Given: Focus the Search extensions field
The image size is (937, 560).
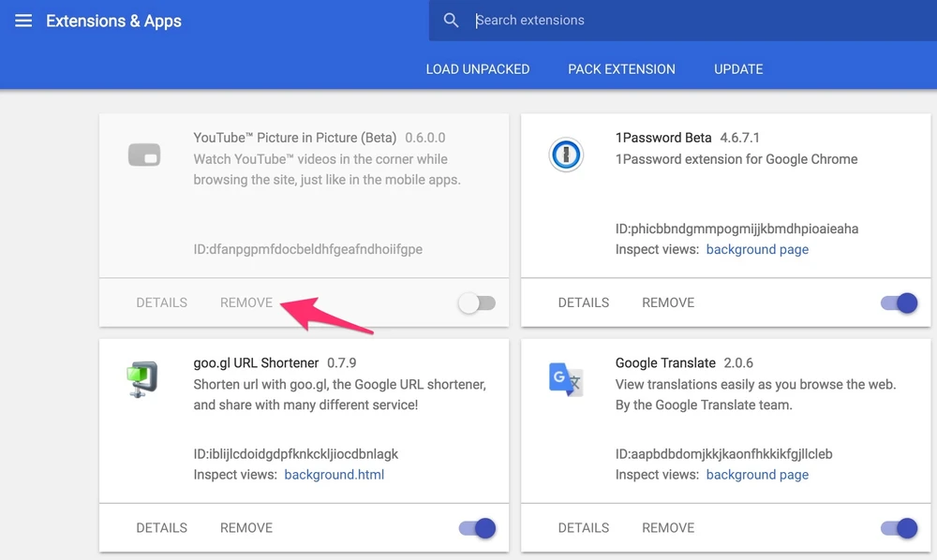Looking at the screenshot, I should [693, 21].
